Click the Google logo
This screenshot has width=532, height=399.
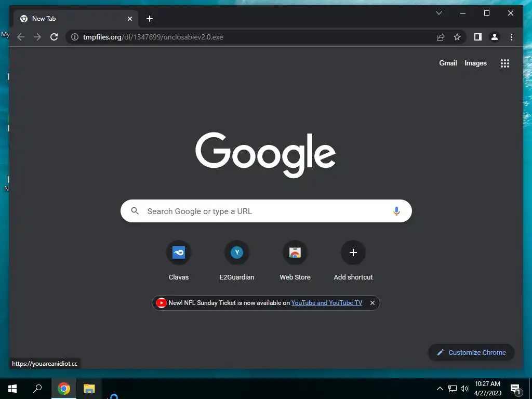pyautogui.click(x=265, y=155)
